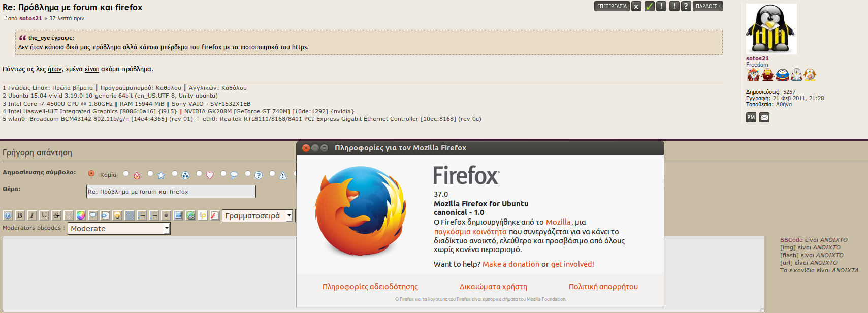The height and width of the screenshot is (313, 868).
Task: Click the envelope email icon under sotos21
Action: [764, 117]
